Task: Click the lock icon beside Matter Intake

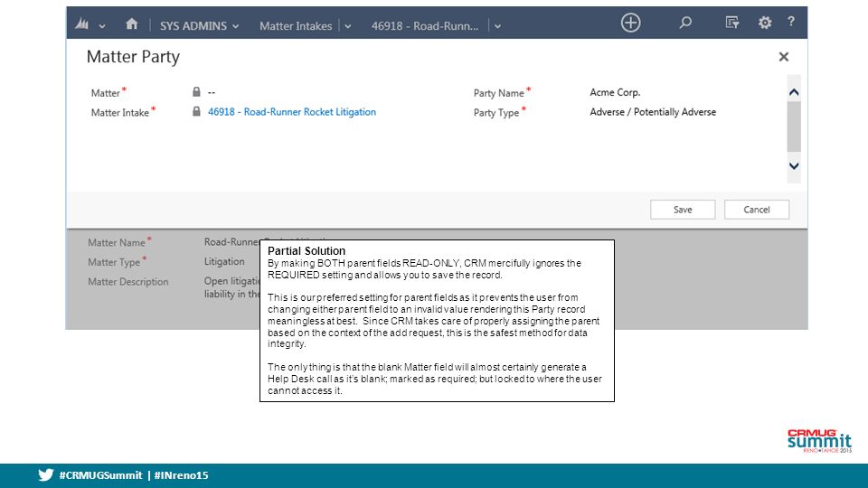Action: point(196,111)
